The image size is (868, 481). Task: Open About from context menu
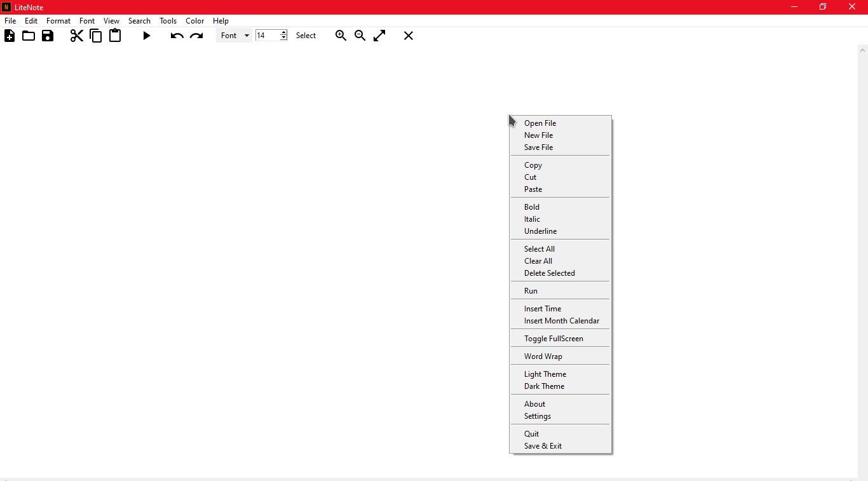click(x=560, y=404)
